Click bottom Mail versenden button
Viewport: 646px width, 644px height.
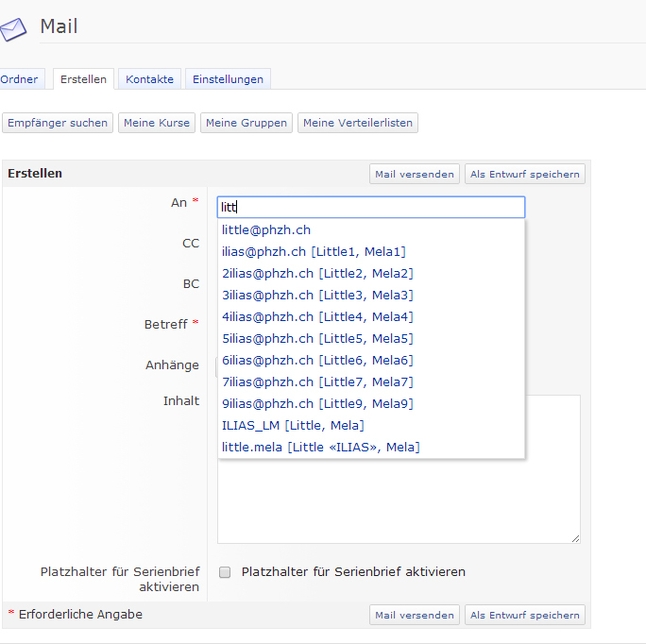pos(414,615)
